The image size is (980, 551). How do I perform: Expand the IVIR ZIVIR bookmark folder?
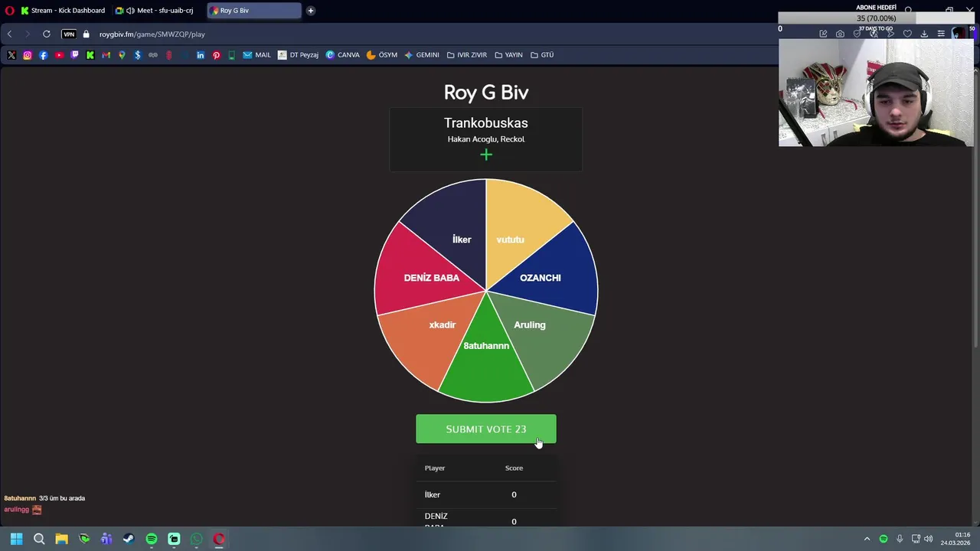click(x=467, y=55)
